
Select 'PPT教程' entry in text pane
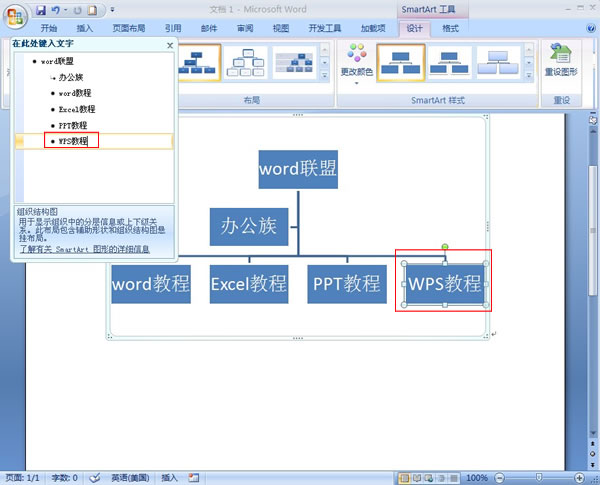[x=73, y=125]
